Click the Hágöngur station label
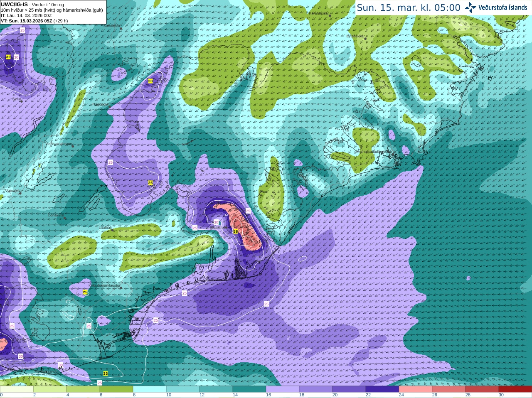The height and width of the screenshot is (398, 532). pyautogui.click(x=100, y=104)
